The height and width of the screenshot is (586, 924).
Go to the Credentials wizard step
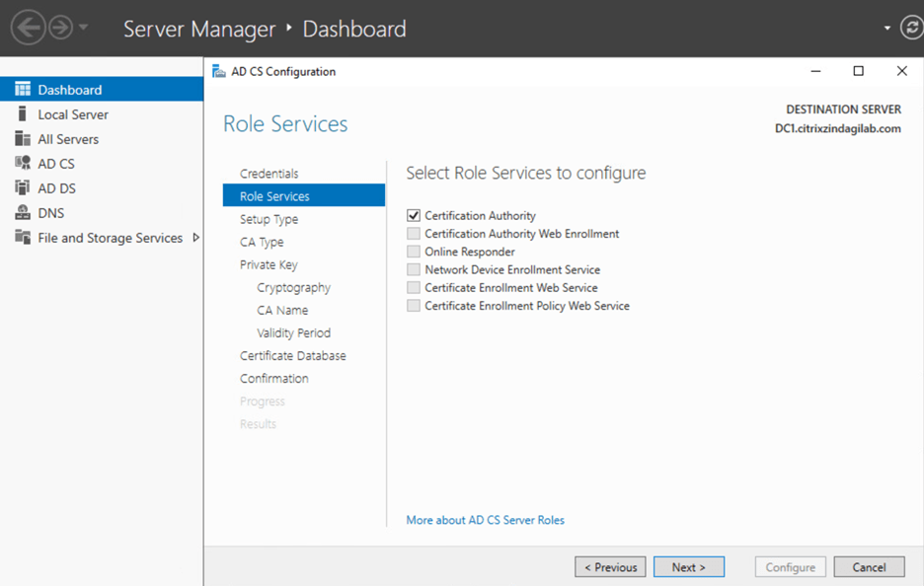point(269,174)
